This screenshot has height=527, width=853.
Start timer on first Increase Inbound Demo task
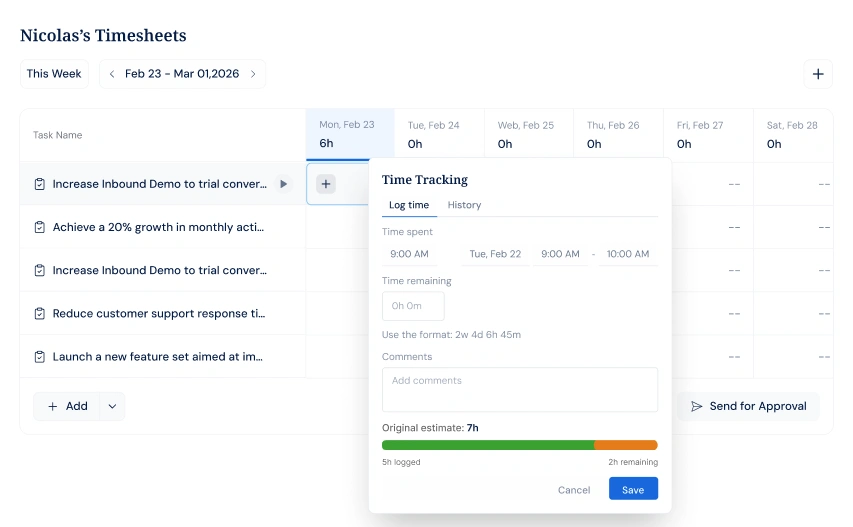click(283, 184)
